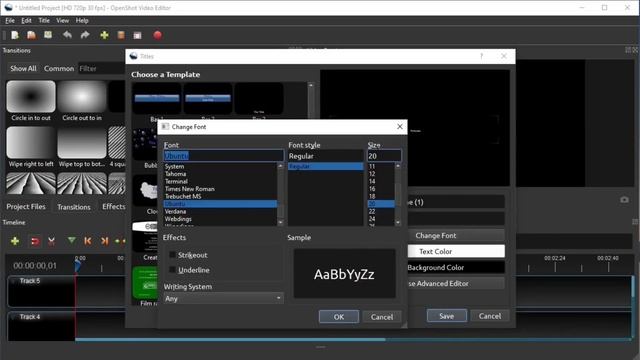
Task: Select the Wipe right to left transition
Action: (31, 147)
